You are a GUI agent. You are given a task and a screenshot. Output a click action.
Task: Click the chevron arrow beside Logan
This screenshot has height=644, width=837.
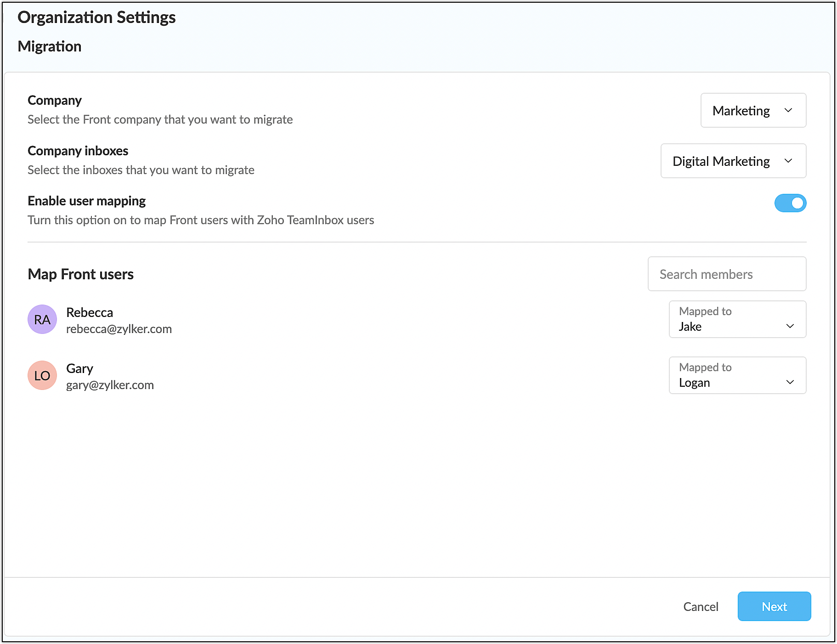(790, 382)
